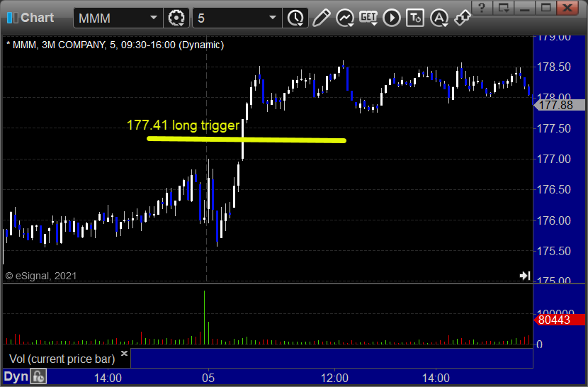Click the first 14:00 time axis label
Screen dimensions: 588x387
pyautogui.click(x=108, y=378)
